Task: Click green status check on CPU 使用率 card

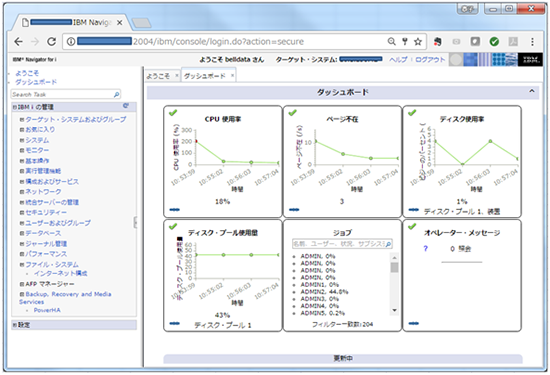Action: (x=173, y=113)
